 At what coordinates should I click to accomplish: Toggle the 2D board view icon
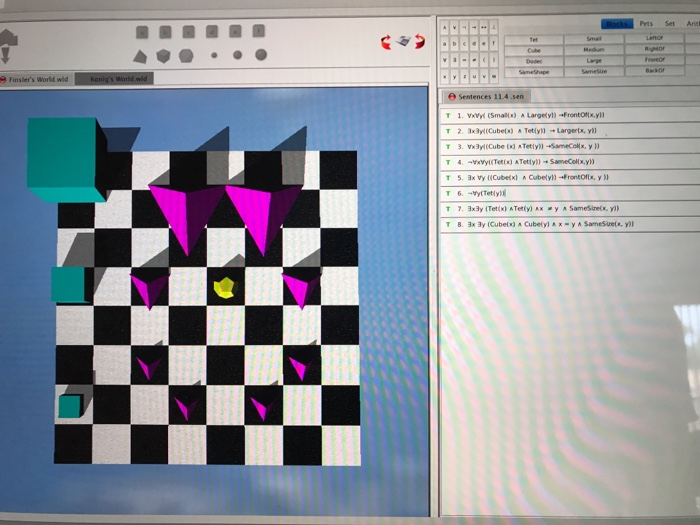[403, 41]
